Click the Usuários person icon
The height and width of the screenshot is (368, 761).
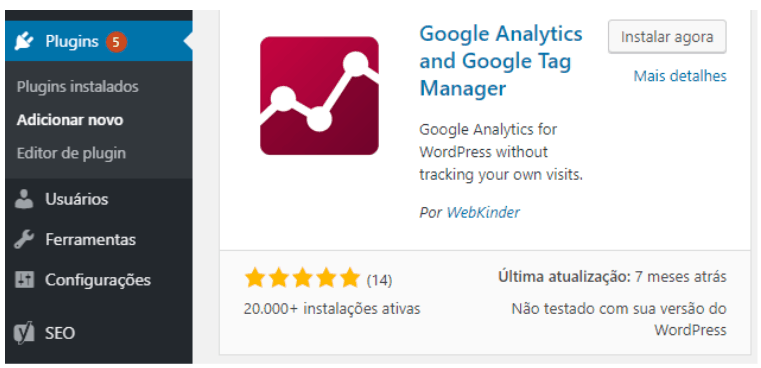pos(24,199)
